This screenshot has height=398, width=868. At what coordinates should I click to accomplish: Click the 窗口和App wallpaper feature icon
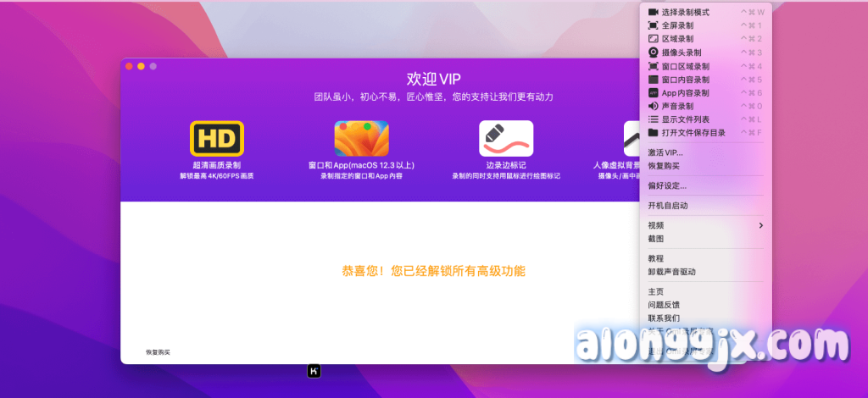(x=361, y=138)
